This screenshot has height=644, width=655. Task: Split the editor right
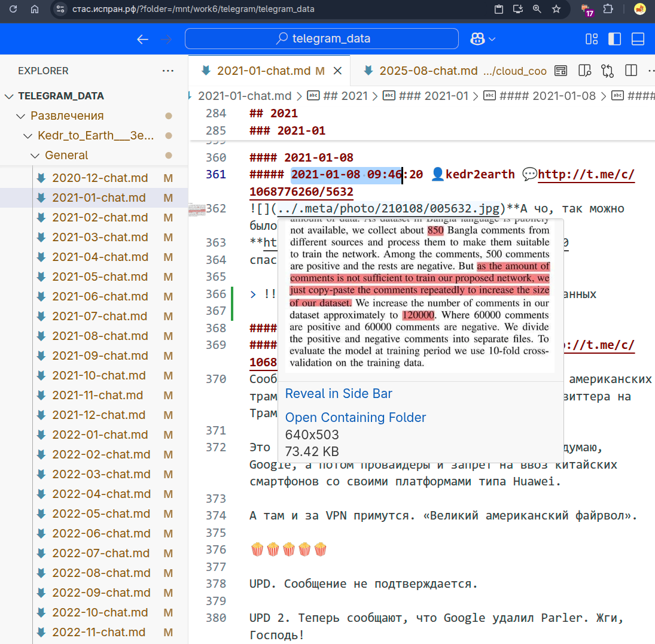[630, 71]
